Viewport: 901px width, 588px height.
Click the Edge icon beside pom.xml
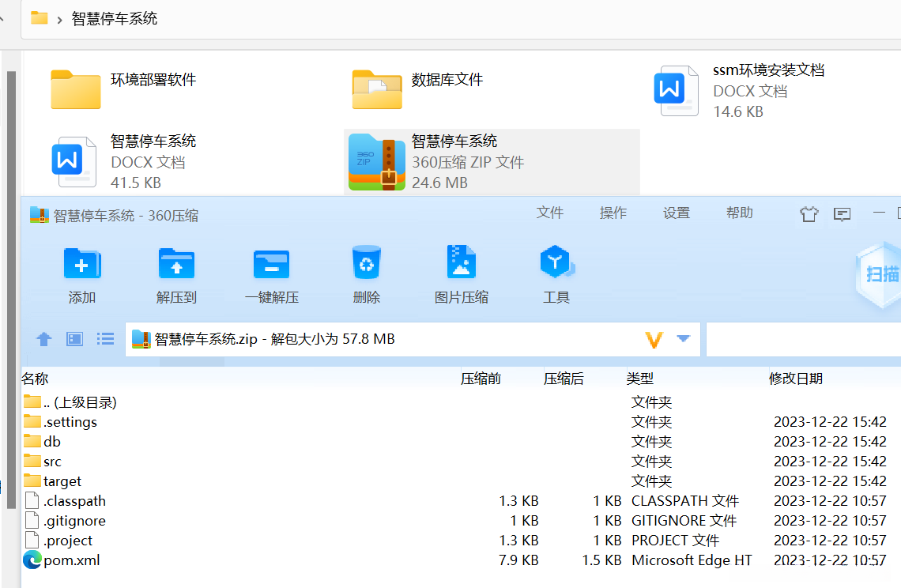pos(32,560)
